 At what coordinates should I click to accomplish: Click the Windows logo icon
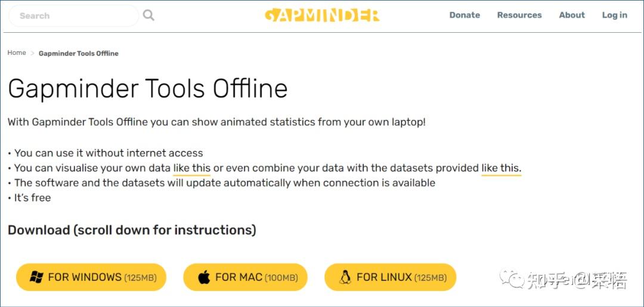click(x=36, y=277)
